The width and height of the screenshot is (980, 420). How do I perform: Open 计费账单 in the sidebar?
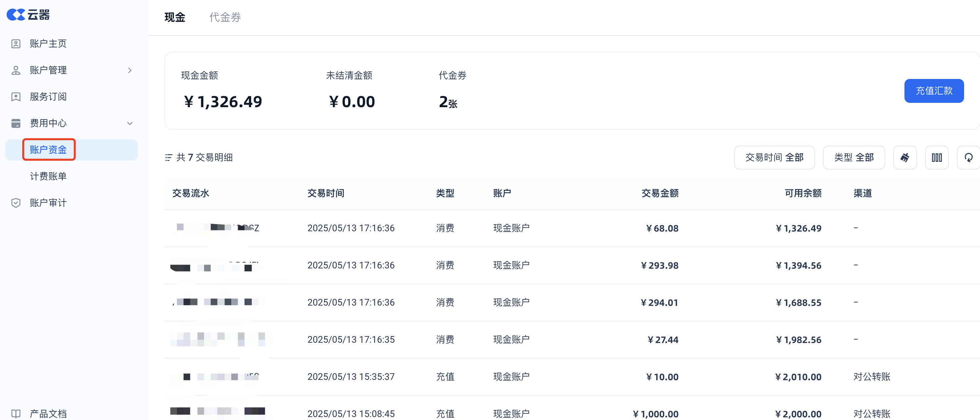point(48,176)
